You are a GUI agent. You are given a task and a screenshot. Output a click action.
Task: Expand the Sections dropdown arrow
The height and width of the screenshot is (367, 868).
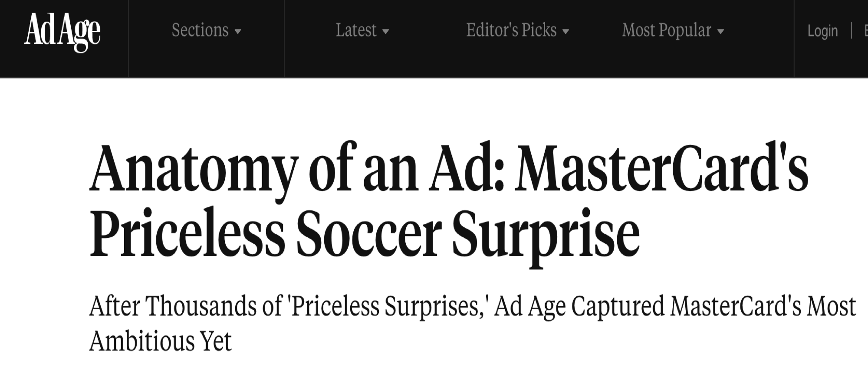(x=238, y=32)
